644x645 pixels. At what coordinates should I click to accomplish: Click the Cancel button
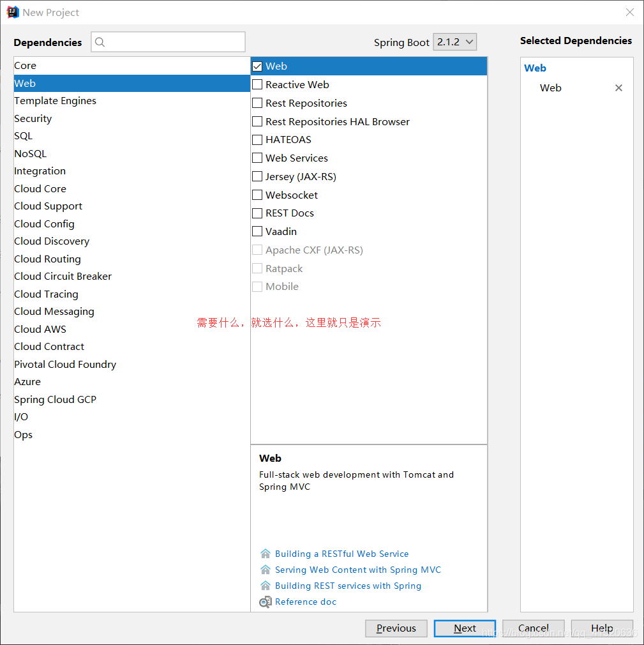[x=534, y=628]
